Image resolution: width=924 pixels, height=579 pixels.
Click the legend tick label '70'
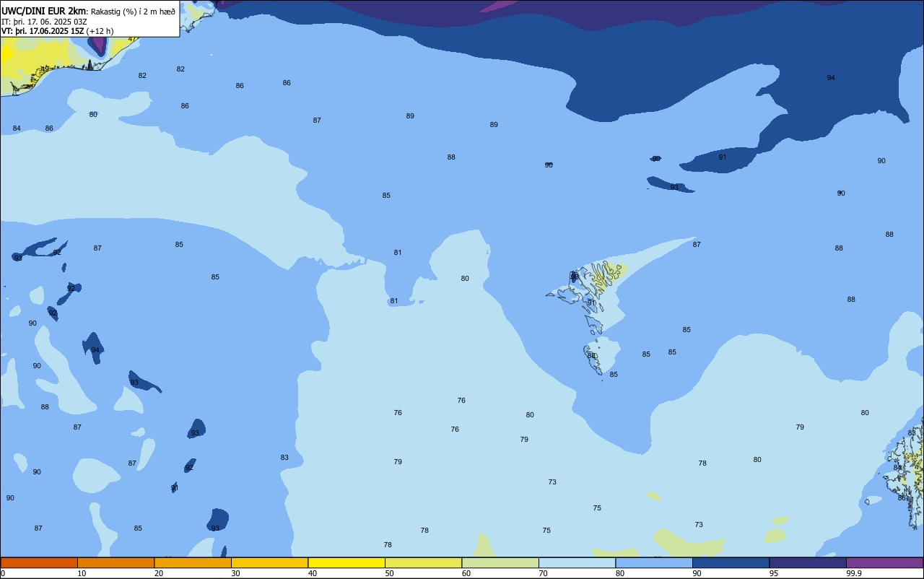click(x=544, y=573)
